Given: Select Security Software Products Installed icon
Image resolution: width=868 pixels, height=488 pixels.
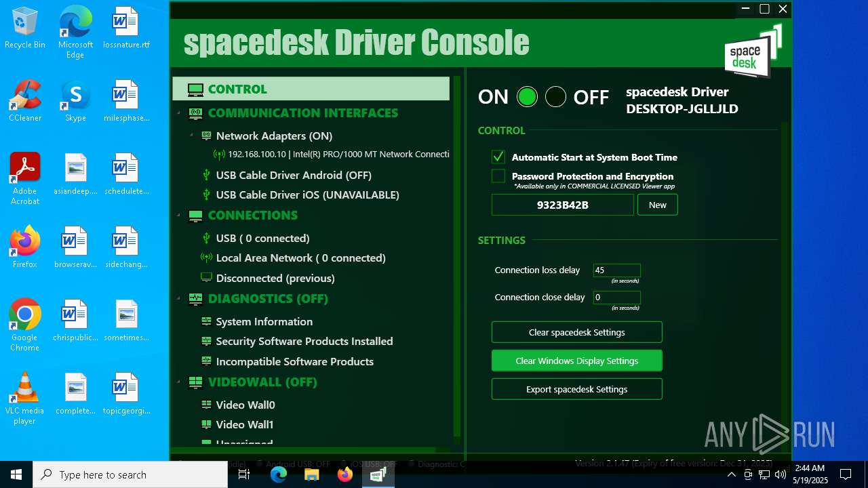Looking at the screenshot, I should (207, 341).
